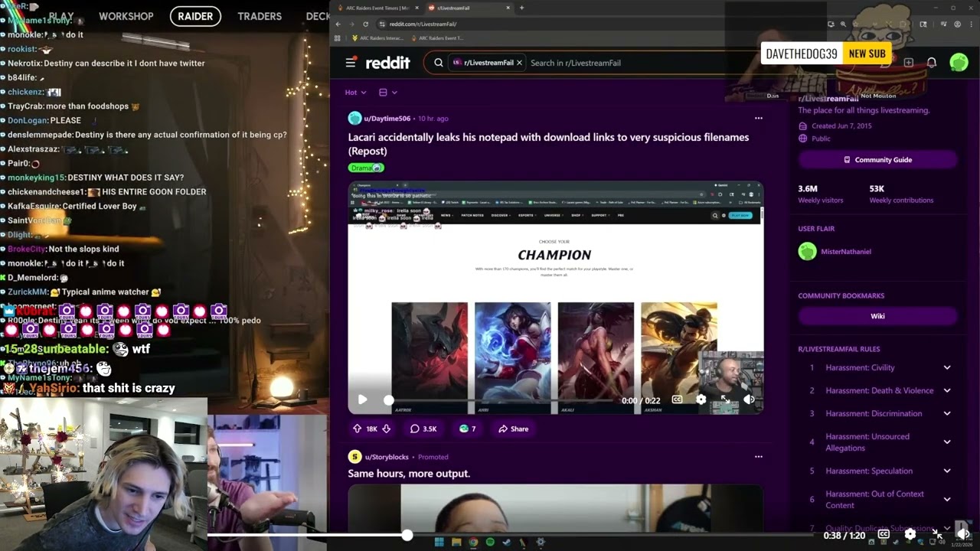This screenshot has height=551, width=980.
Task: Reload the browser page
Action: [365, 24]
